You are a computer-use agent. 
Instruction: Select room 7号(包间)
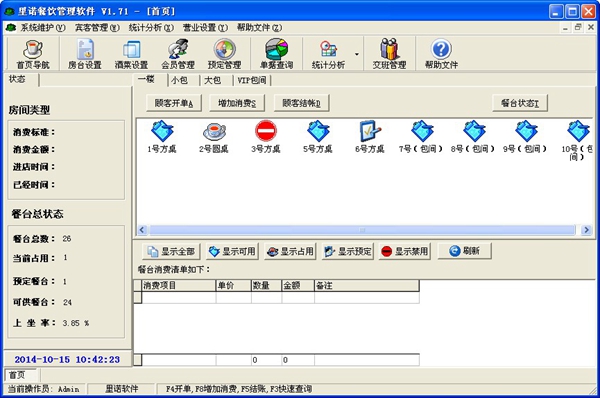(421, 137)
